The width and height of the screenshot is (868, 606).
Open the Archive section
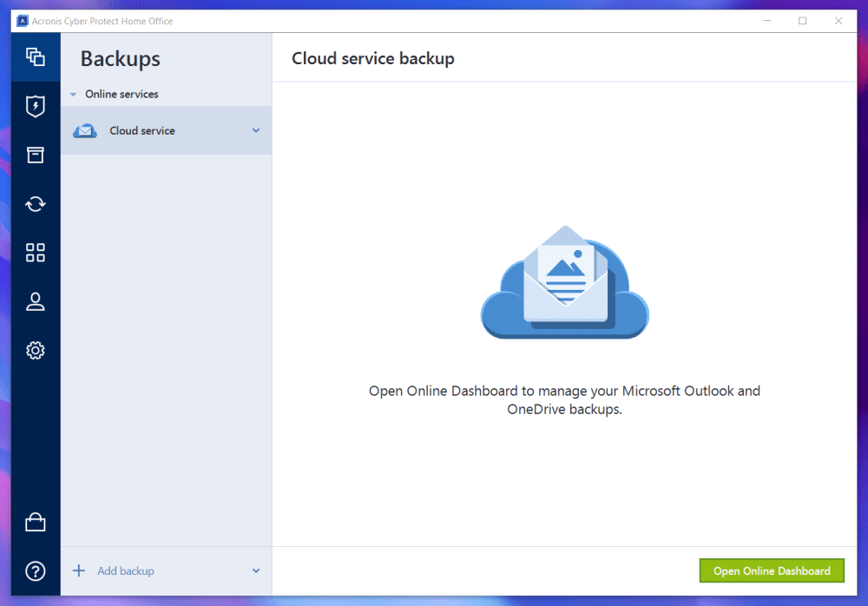(36, 155)
